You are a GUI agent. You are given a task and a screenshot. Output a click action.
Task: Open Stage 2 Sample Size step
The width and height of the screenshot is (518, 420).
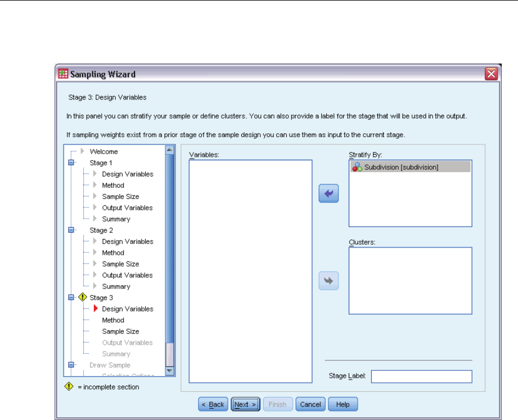click(x=120, y=264)
